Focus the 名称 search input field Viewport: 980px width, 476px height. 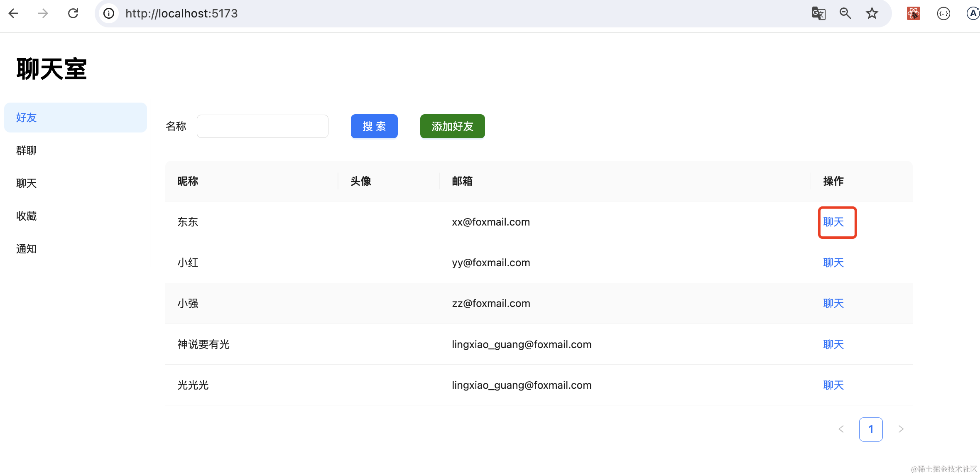pyautogui.click(x=262, y=126)
